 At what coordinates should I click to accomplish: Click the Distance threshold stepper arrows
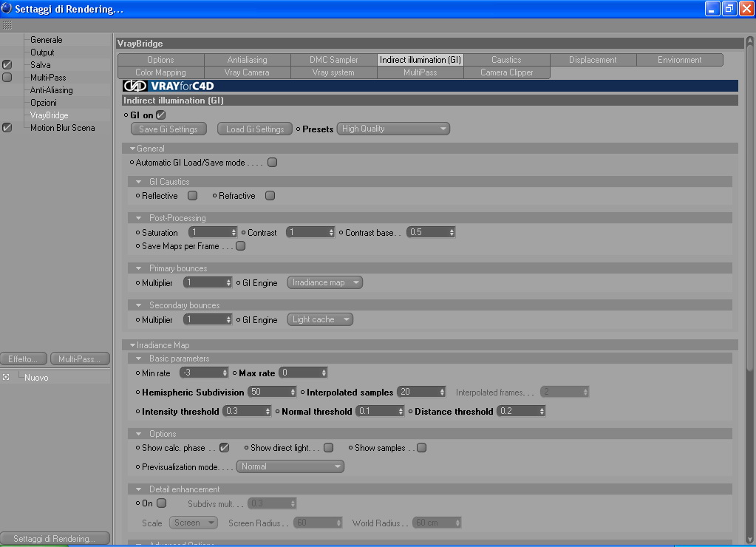542,412
